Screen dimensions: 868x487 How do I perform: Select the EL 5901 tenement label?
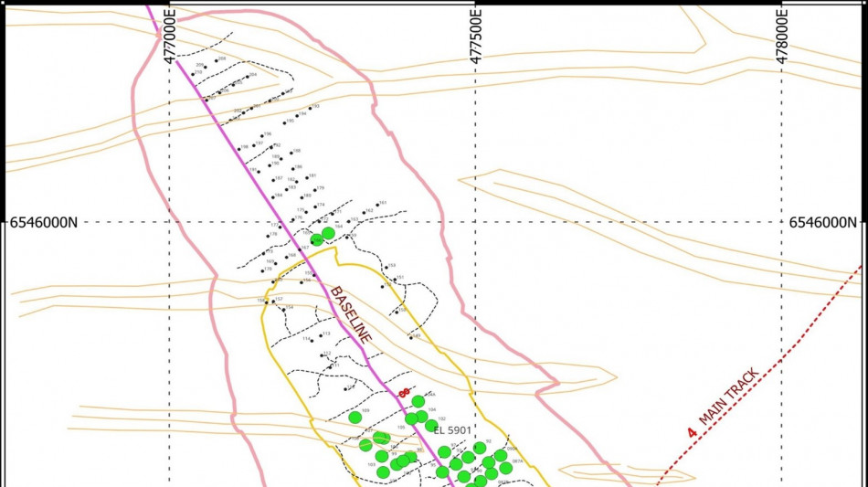coord(452,429)
